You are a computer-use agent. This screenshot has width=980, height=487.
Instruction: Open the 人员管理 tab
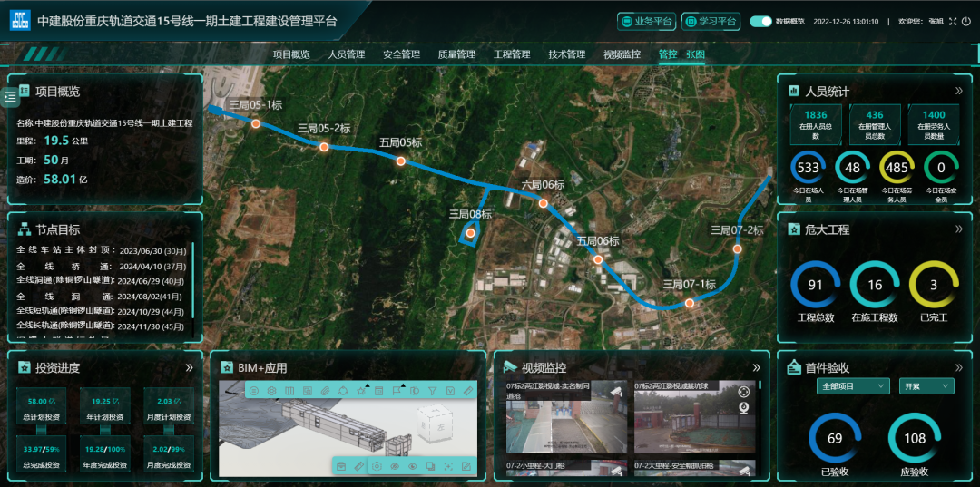tap(347, 54)
